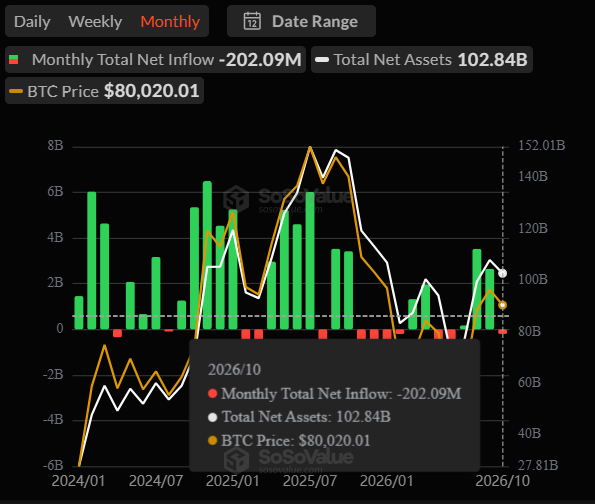The height and width of the screenshot is (504, 595).
Task: Toggle the BTC Price series legend
Action: 104,91
